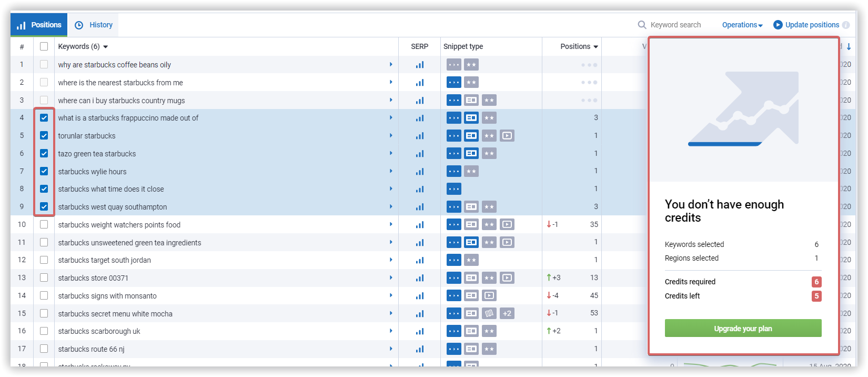The width and height of the screenshot is (868, 377).
Task: Click SERP chart icon for "starbucks wylie hours"
Action: pyautogui.click(x=419, y=171)
